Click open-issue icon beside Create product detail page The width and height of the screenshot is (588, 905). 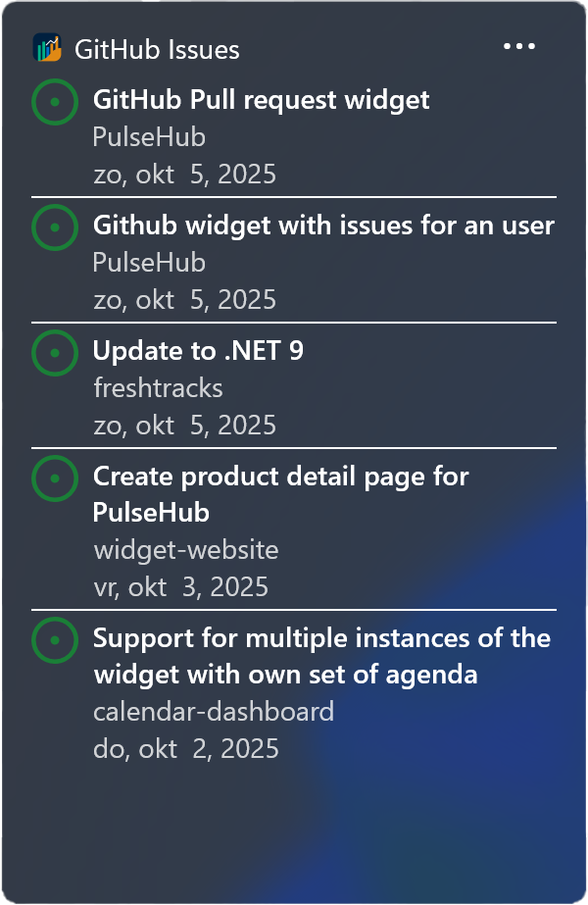point(55,478)
